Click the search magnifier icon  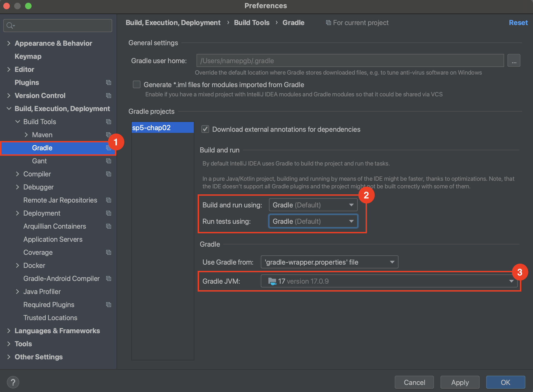(10, 26)
